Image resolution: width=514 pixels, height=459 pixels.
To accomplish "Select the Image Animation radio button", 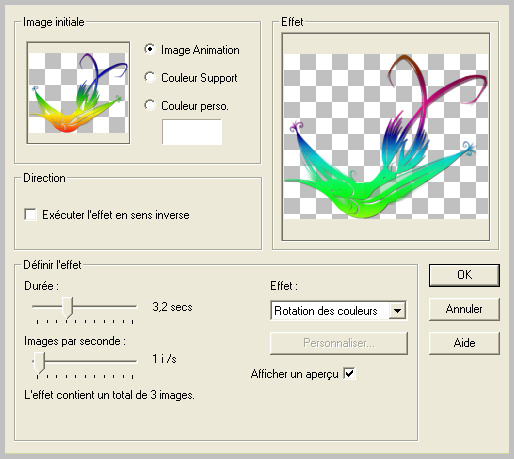I will 150,49.
